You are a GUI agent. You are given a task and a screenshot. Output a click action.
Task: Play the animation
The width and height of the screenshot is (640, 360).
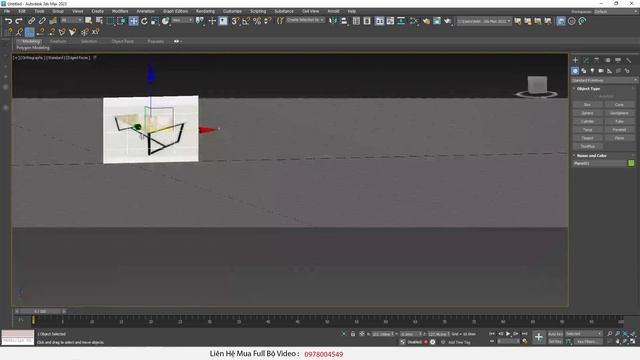(x=508, y=334)
